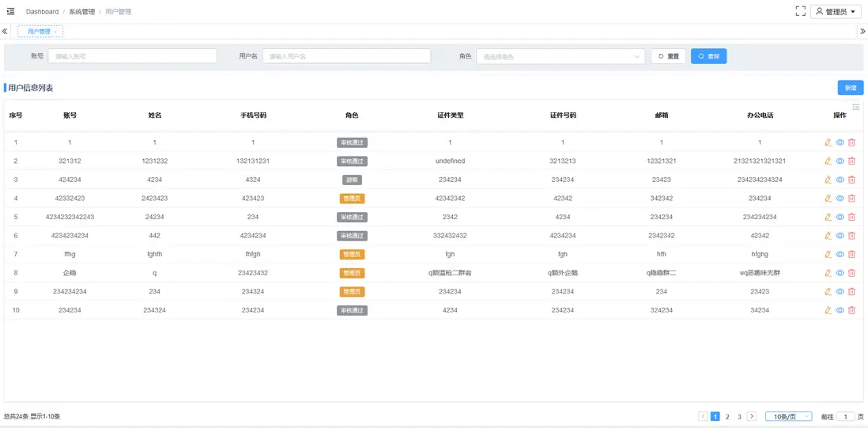
Task: Edit user with account 4234232342243
Action: point(828,217)
